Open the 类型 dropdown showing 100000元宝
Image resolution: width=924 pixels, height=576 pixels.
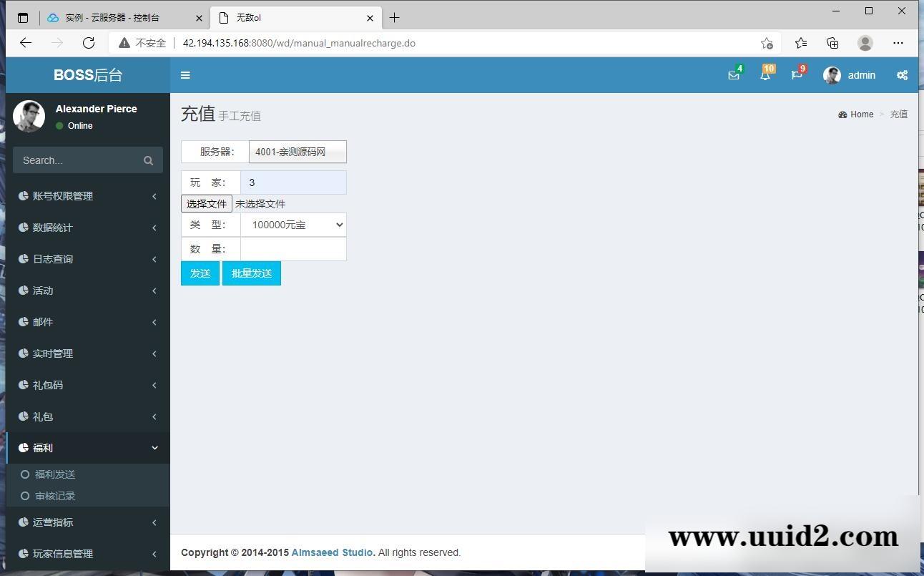pos(293,225)
